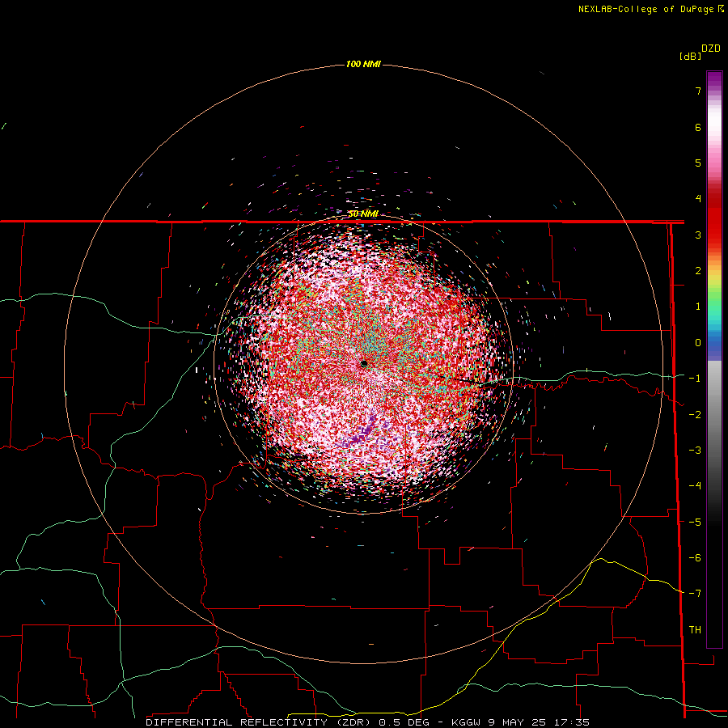Click the legend value 5
The width and height of the screenshot is (728, 728).
[698, 163]
